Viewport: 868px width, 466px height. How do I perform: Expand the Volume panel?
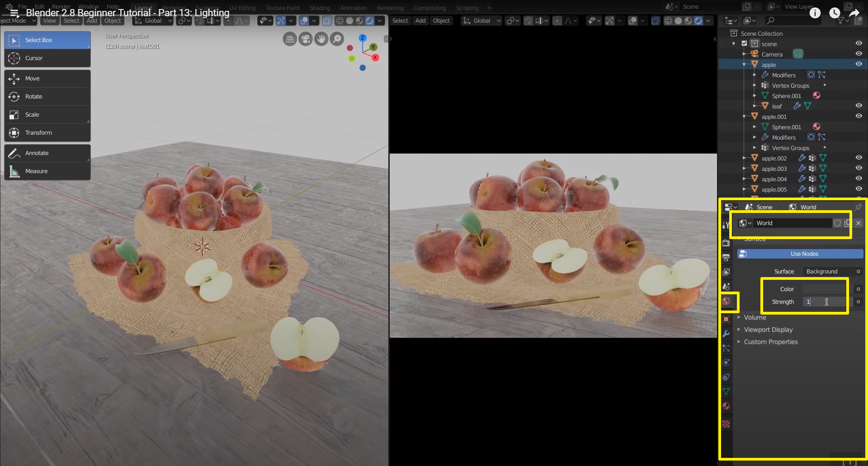coord(755,318)
